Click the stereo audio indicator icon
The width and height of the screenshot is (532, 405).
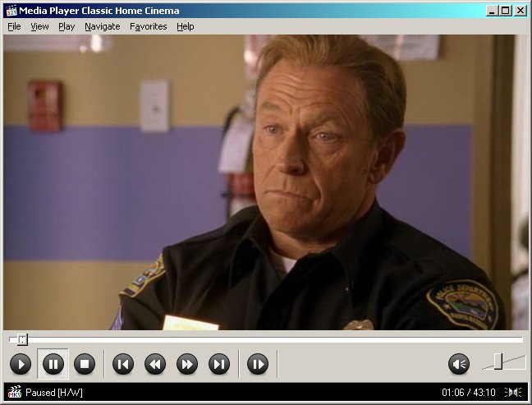513,393
